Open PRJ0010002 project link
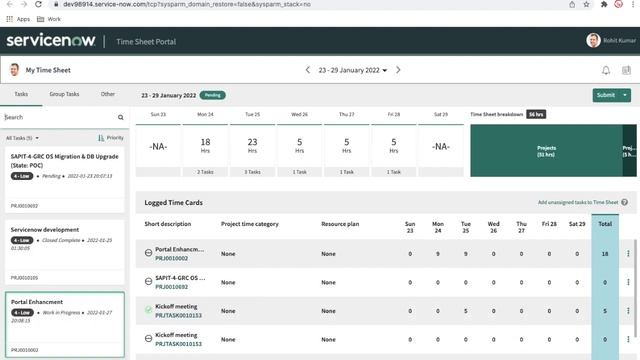The height and width of the screenshot is (360, 640). 171,258
